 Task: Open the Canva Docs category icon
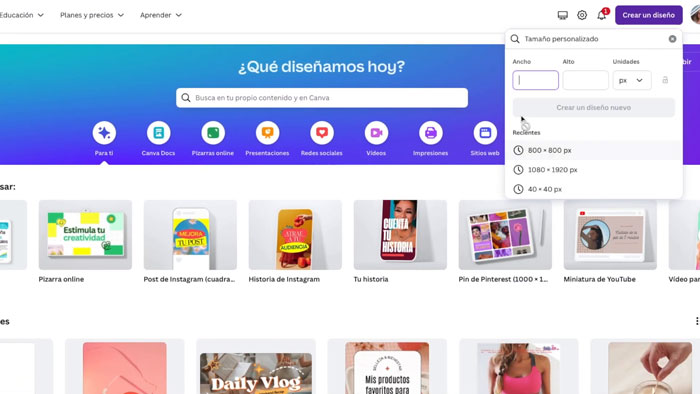(158, 133)
